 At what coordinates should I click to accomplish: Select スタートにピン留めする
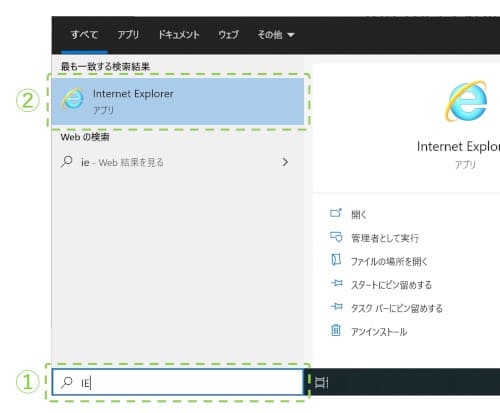tap(391, 285)
